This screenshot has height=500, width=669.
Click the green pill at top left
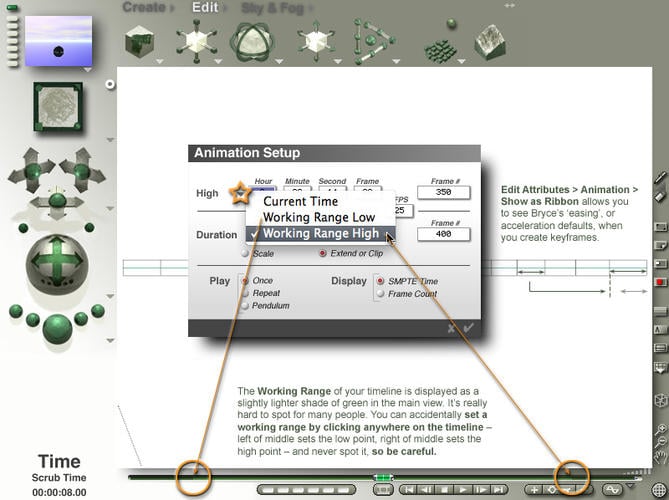pyautogui.click(x=12, y=8)
